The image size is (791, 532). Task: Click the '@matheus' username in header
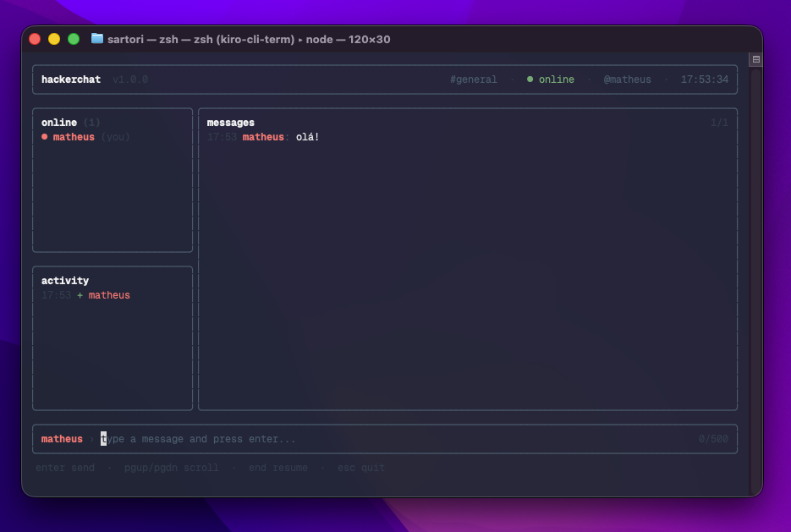click(627, 80)
